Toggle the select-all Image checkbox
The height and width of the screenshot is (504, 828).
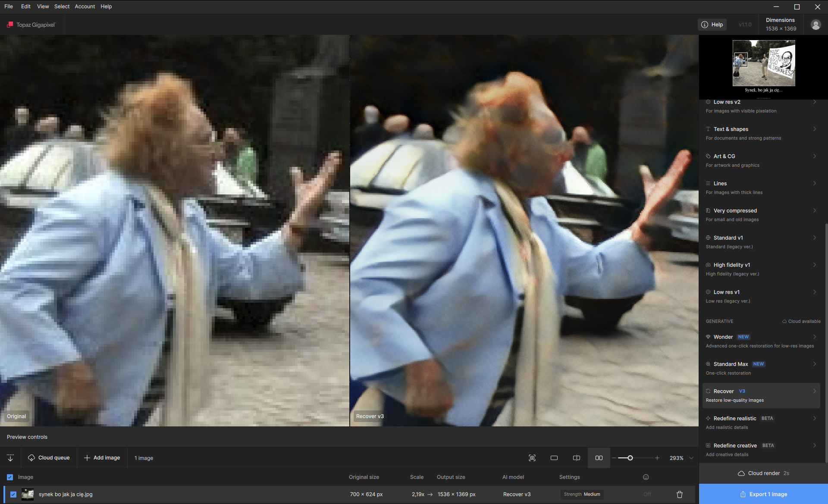[x=10, y=477]
